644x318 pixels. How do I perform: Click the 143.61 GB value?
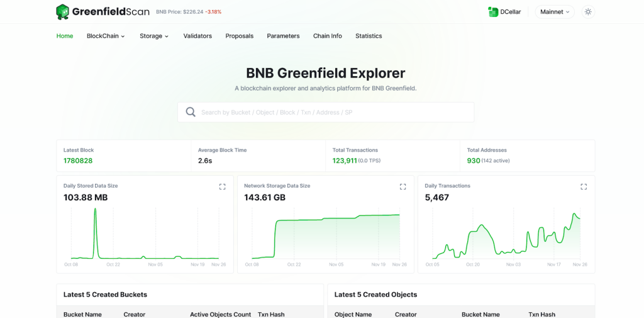tap(265, 198)
